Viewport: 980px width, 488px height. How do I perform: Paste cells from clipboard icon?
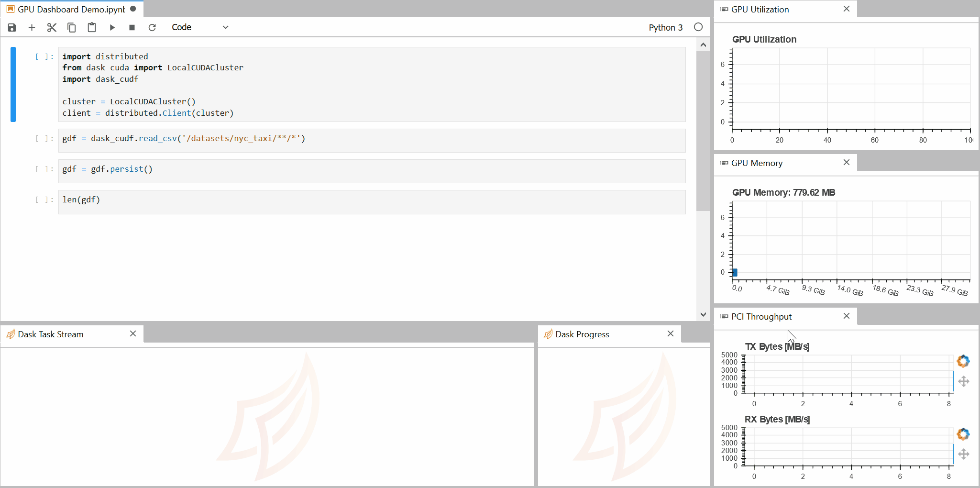coord(92,27)
